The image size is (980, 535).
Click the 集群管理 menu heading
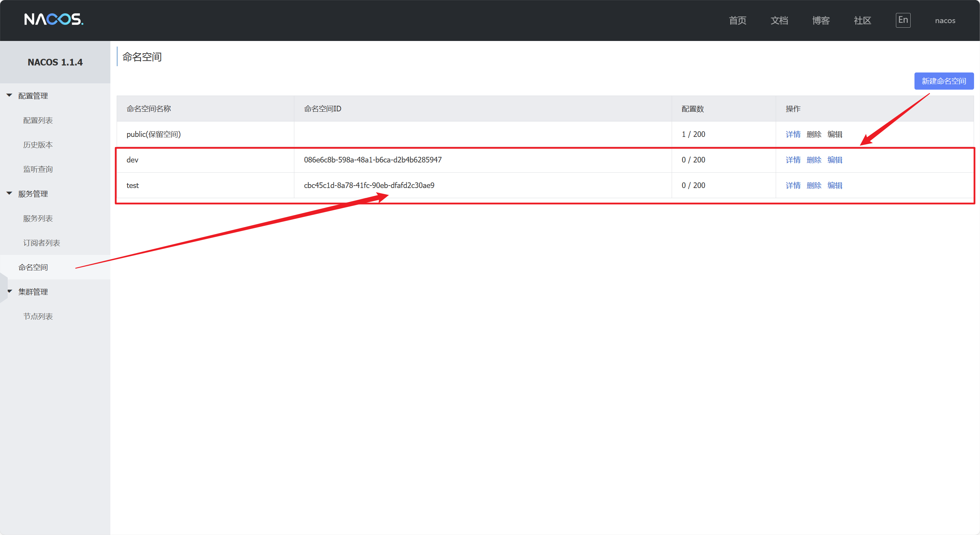[x=33, y=292]
